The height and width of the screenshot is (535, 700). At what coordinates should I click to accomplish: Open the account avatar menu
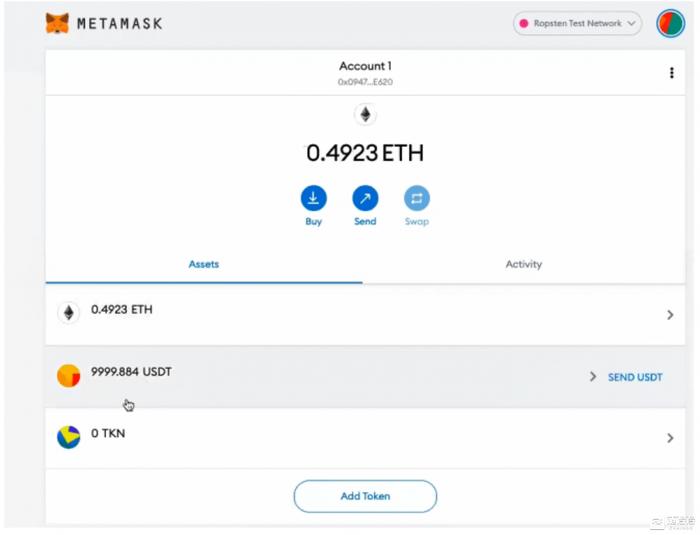click(x=670, y=23)
